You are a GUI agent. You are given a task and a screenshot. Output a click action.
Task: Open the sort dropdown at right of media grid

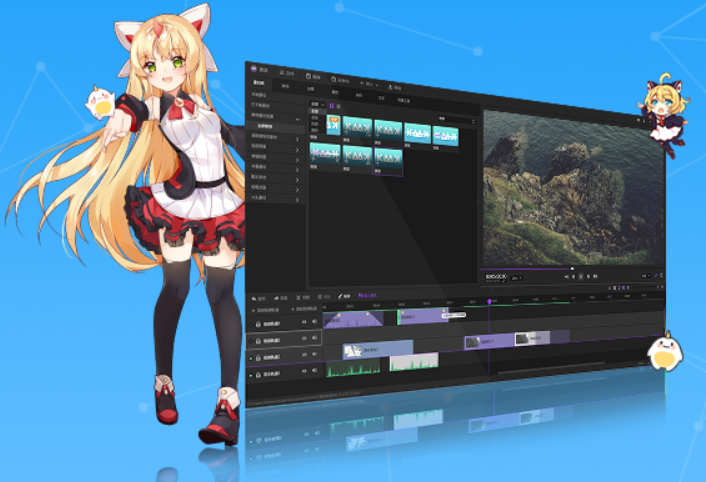click(456, 120)
